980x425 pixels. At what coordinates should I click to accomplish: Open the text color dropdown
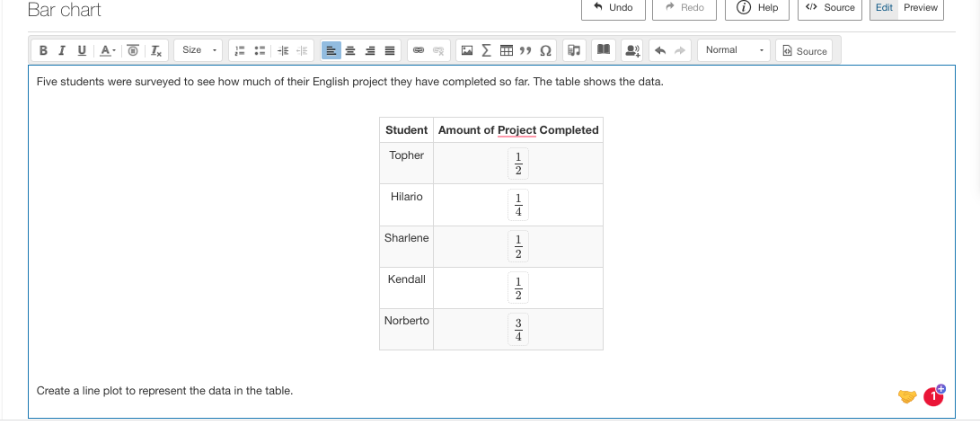coord(108,50)
